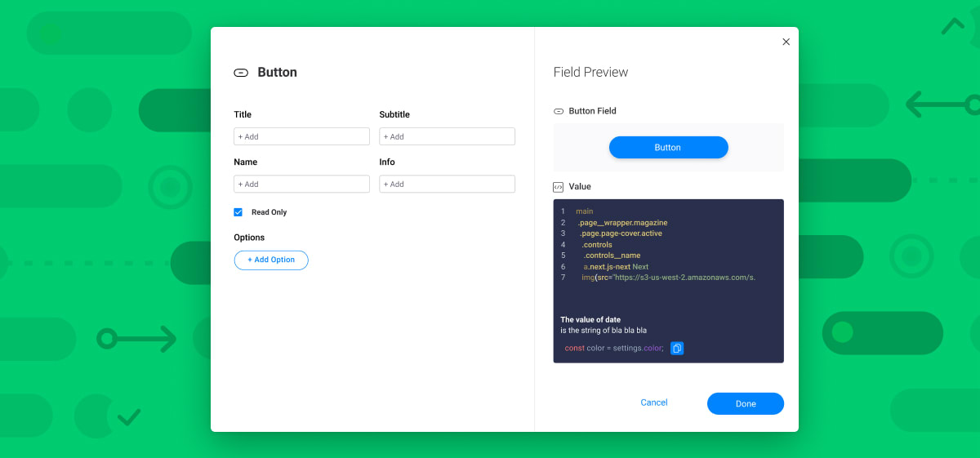This screenshot has height=458, width=980.
Task: Select code line '.page.page-cover.active'
Action: (x=621, y=233)
